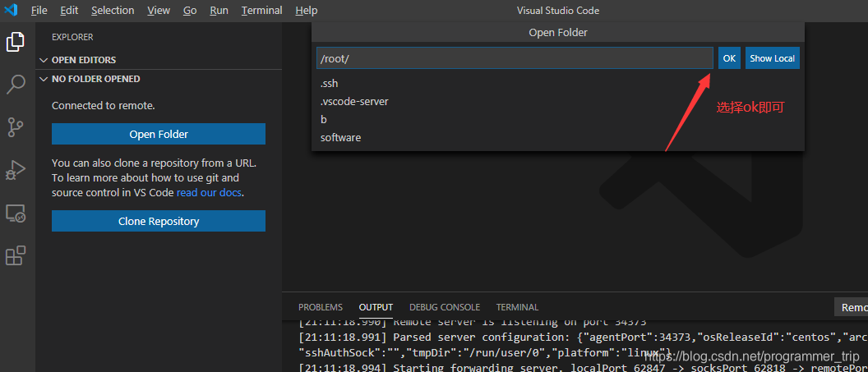This screenshot has height=372, width=868.
Task: Click the 'Parsed server configuration' log line
Action: coord(583,338)
